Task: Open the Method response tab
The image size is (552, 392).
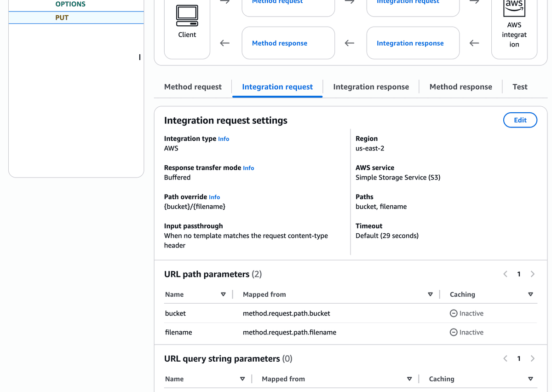Action: [x=461, y=87]
